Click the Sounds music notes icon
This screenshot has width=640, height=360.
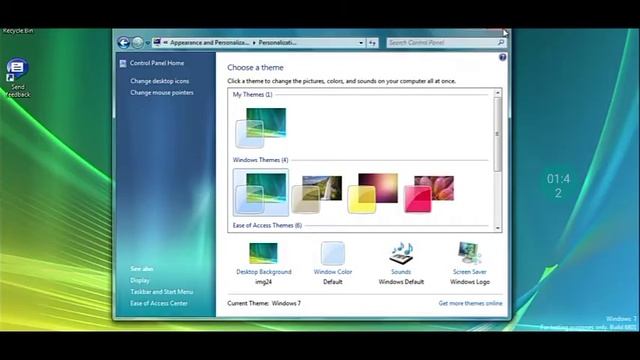click(x=401, y=253)
